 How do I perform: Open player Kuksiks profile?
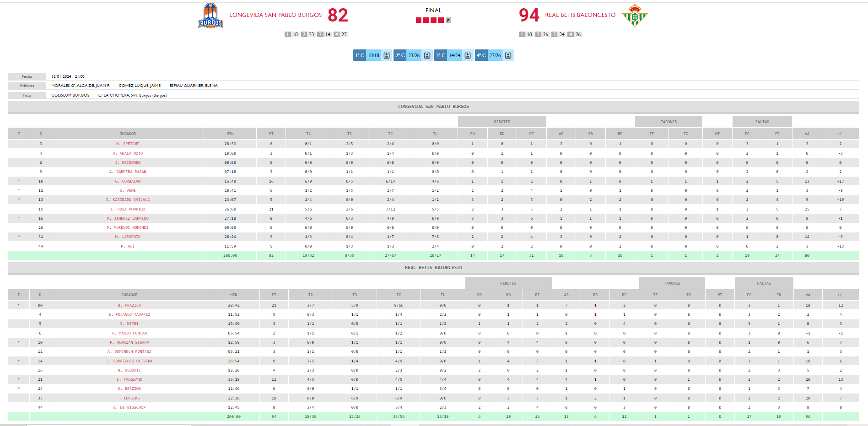pyautogui.click(x=129, y=398)
